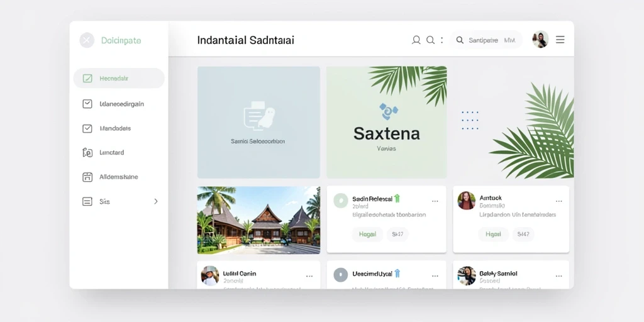Click the grey tag beside Hagal on Amtuck card
644x322 pixels.
(523, 234)
